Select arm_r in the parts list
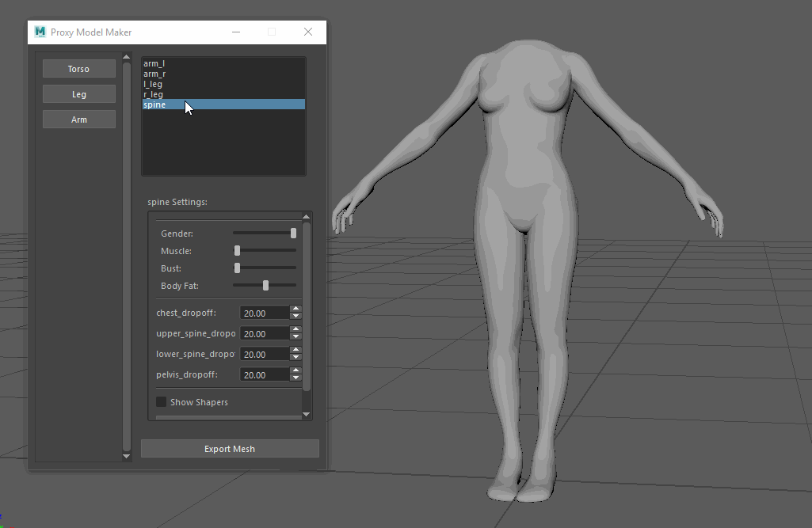This screenshot has height=528, width=812. click(x=154, y=74)
